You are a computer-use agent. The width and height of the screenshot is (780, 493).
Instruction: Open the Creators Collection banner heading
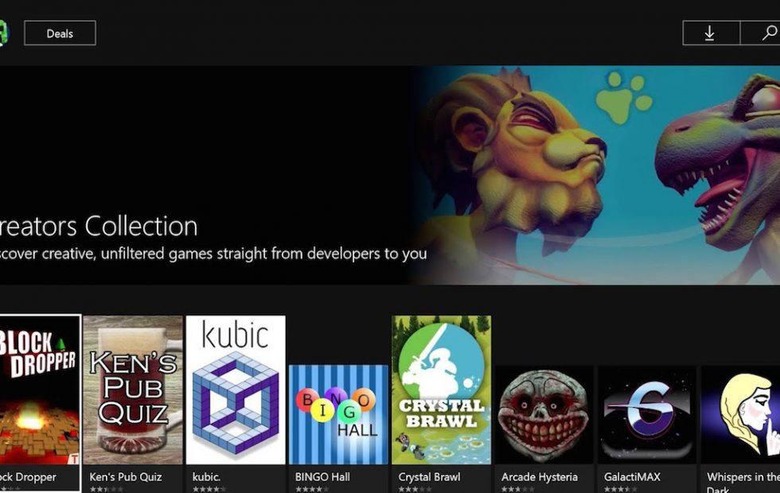pos(98,226)
